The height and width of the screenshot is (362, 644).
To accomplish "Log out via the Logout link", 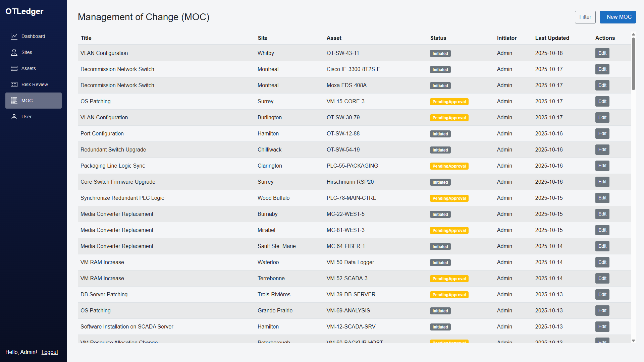I will coord(50,352).
